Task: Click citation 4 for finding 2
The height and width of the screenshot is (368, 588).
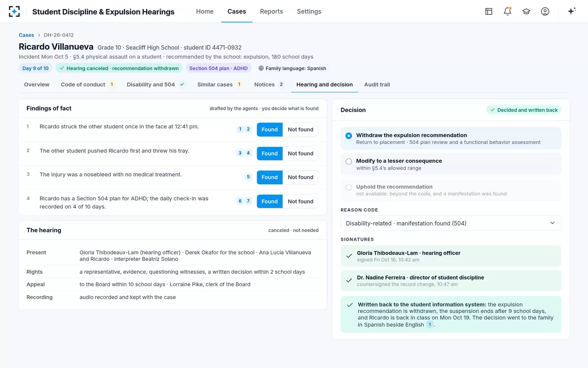Action: 248,153
